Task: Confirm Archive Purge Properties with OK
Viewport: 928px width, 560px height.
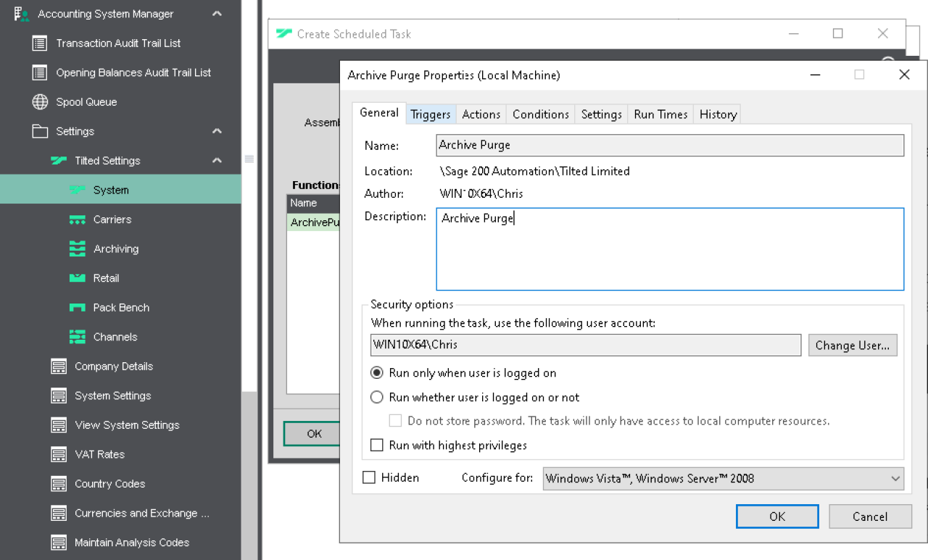Action: (777, 517)
